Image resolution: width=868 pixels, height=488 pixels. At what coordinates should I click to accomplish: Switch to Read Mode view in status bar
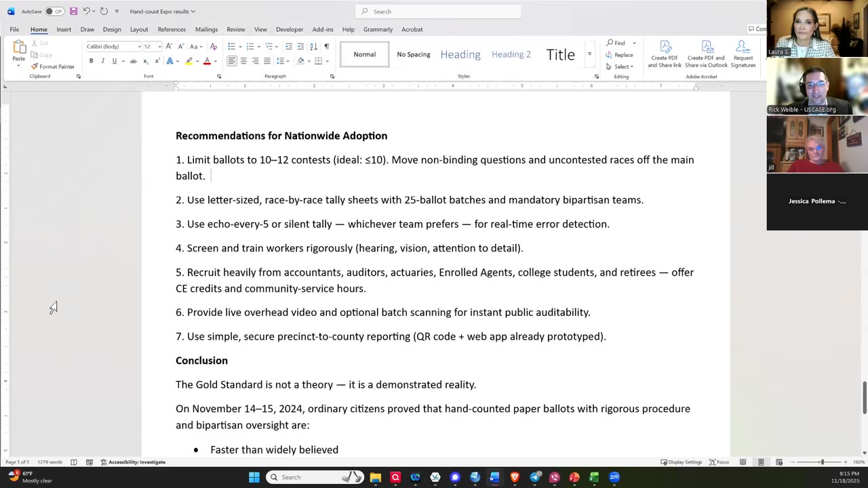click(x=743, y=462)
